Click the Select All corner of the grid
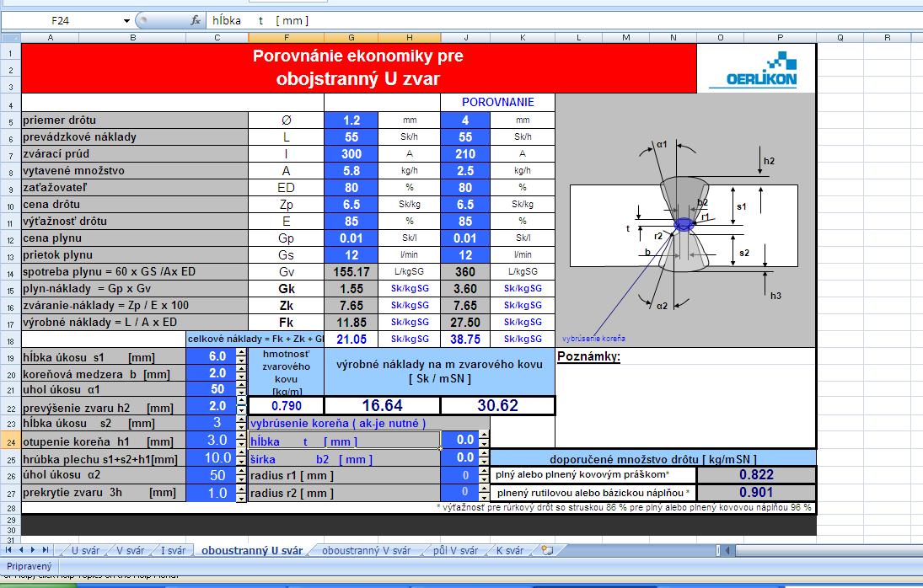Image resolution: width=923 pixels, height=588 pixels. pos(10,37)
